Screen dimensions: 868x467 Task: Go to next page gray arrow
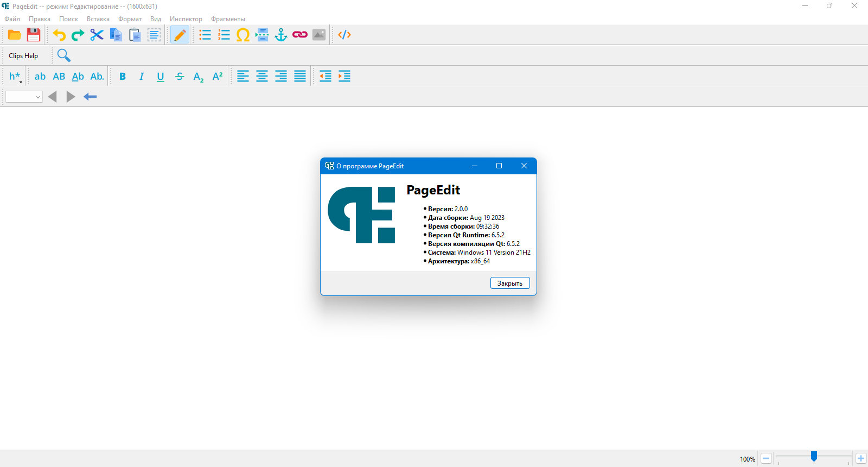71,97
